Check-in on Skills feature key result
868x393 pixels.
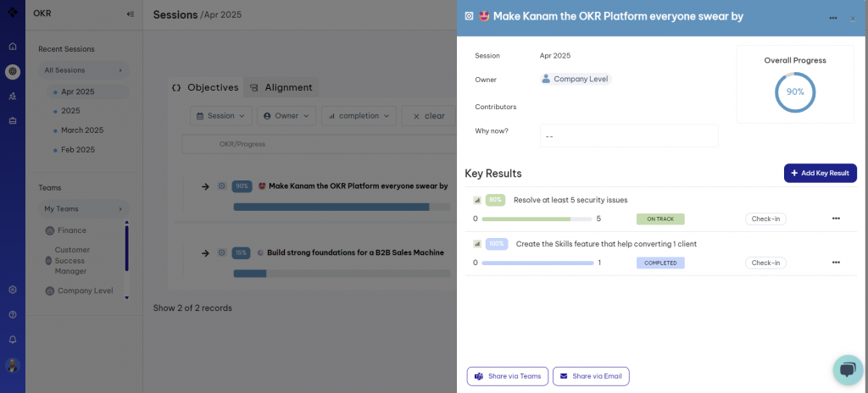[x=765, y=263]
